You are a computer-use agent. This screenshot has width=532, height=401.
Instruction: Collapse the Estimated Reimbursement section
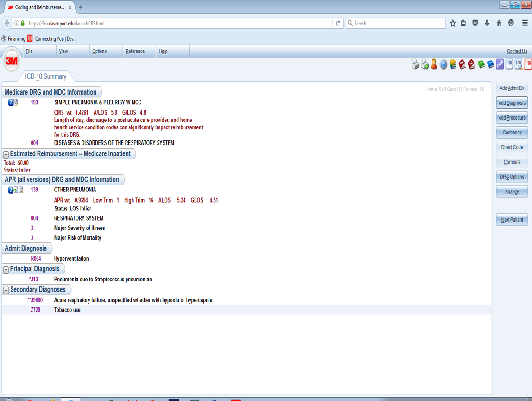(x=5, y=154)
